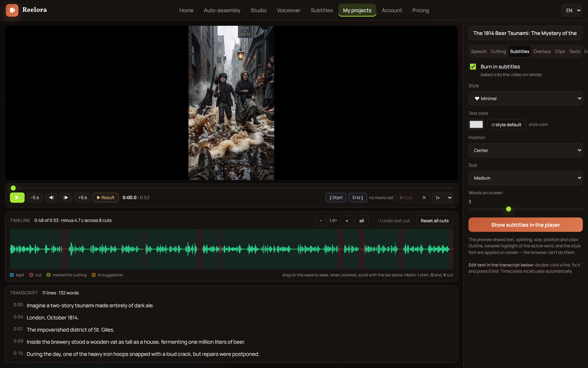Switch to the Speech tab
This screenshot has width=588, height=368.
point(479,52)
